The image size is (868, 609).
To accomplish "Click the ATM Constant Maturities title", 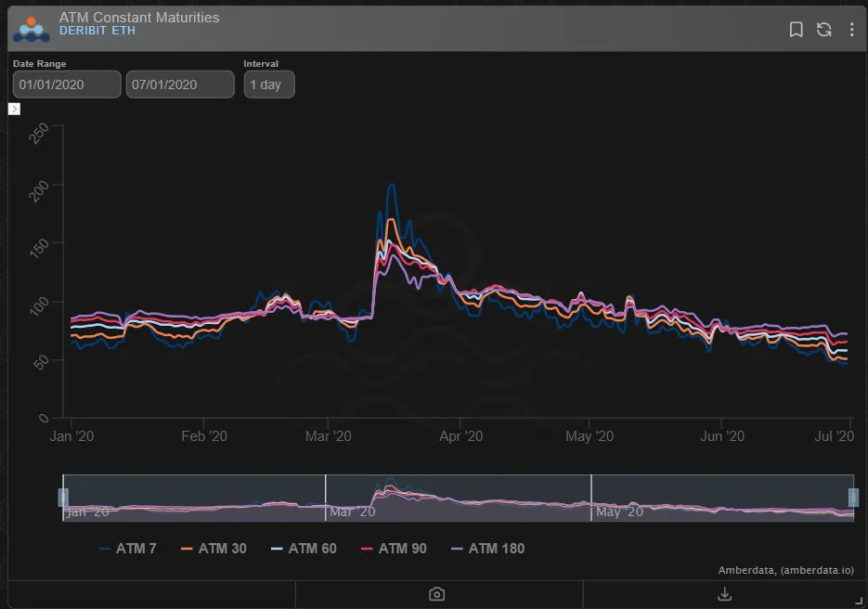I will pos(139,17).
